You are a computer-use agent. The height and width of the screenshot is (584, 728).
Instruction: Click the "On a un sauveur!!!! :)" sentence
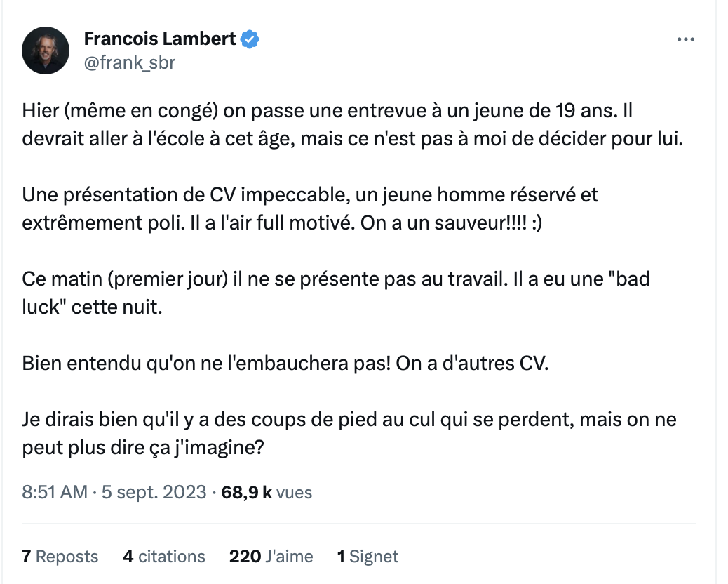click(451, 223)
